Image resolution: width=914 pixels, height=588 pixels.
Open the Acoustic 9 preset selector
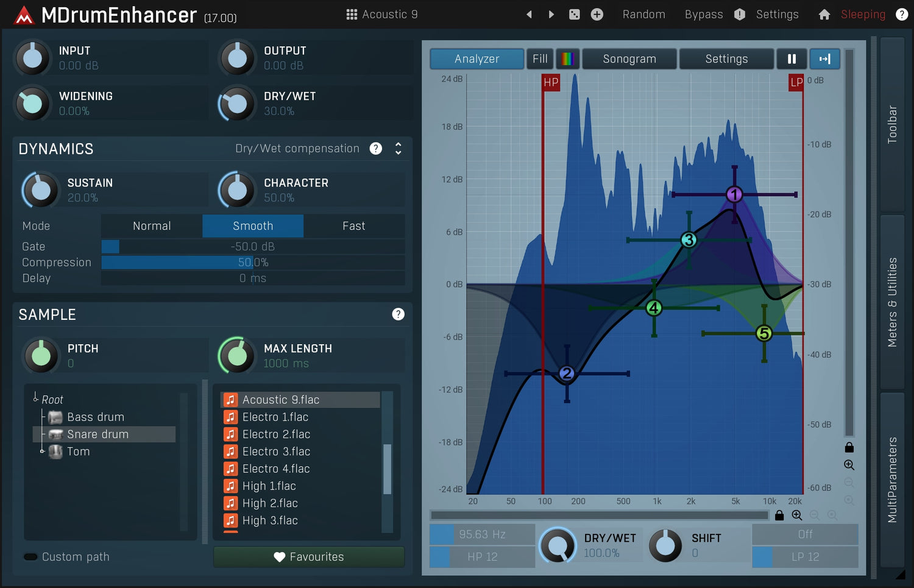point(382,14)
